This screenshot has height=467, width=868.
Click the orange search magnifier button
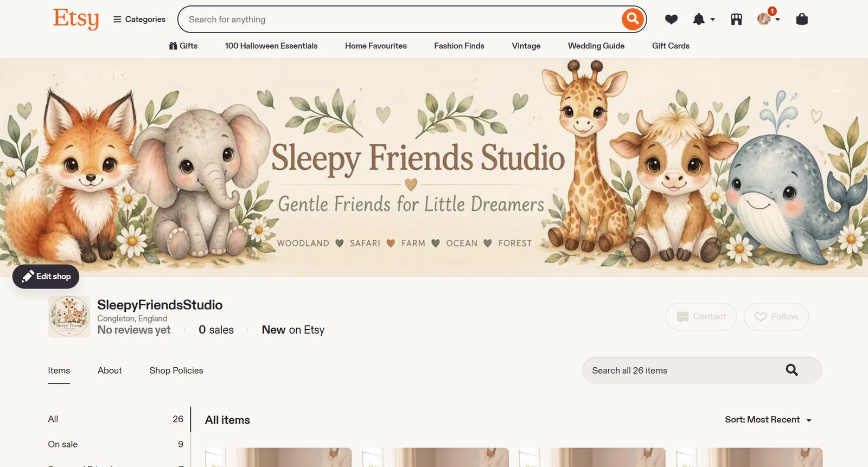click(633, 20)
